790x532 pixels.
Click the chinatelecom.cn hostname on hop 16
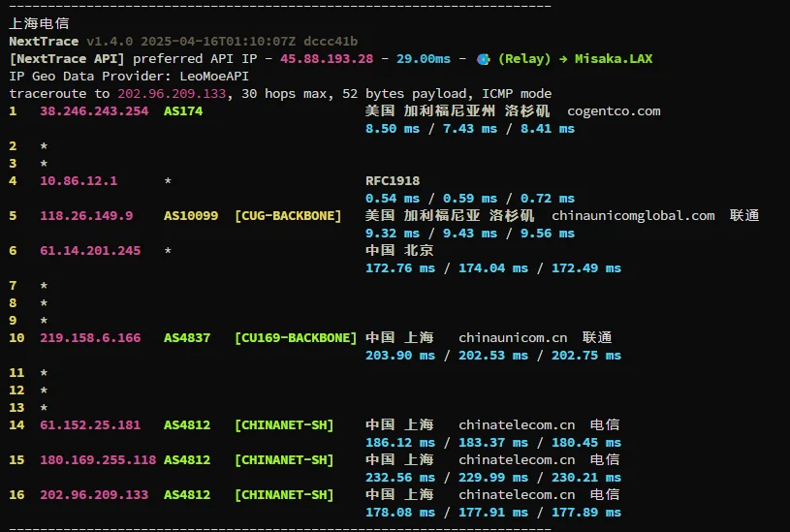517,495
